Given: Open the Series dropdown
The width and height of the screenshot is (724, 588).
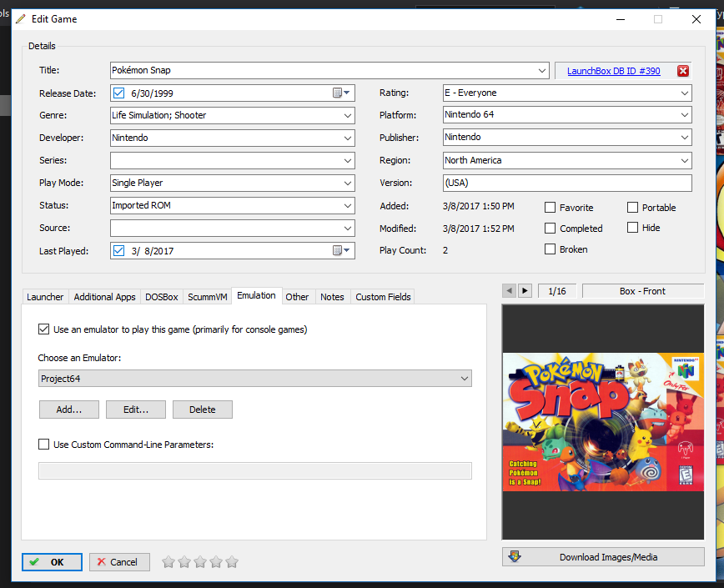Looking at the screenshot, I should (x=348, y=161).
